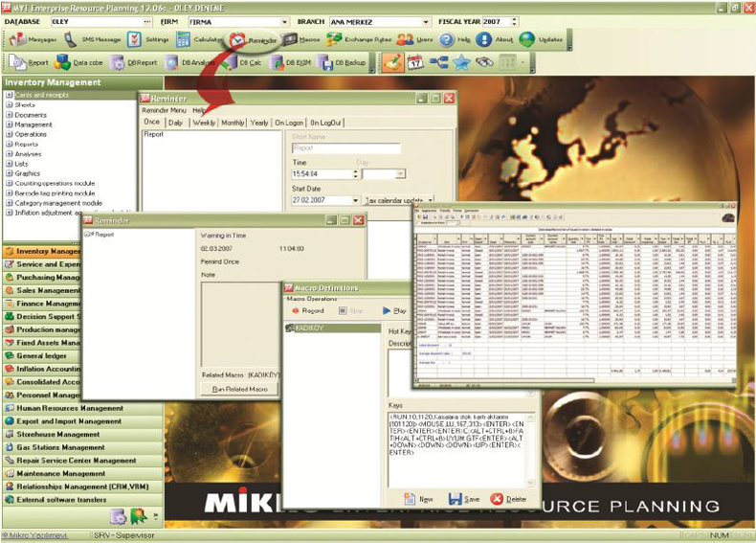Launch the Calculator tool
The width and height of the screenshot is (756, 543).
tap(199, 39)
